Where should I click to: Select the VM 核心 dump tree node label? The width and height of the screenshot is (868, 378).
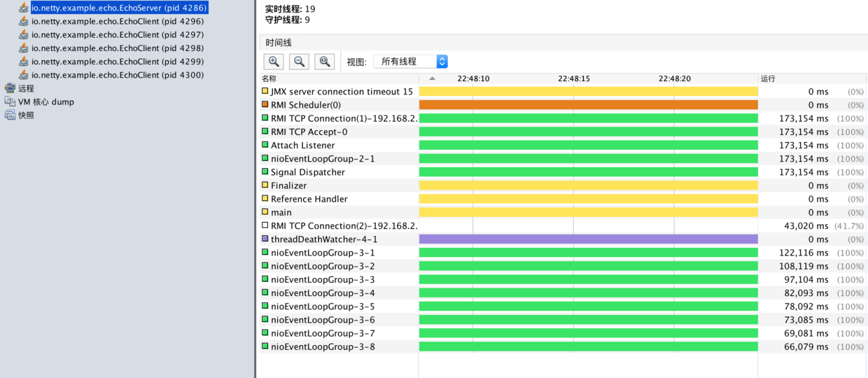[45, 101]
